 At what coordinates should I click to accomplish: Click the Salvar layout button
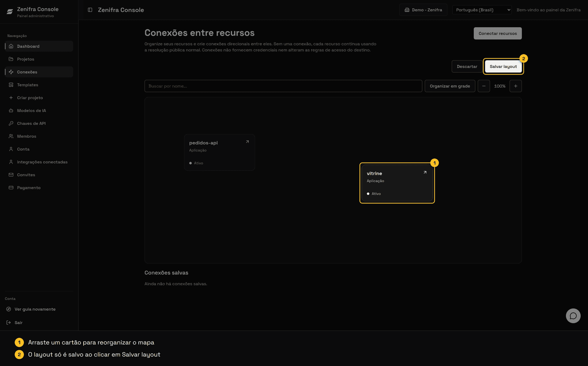(x=503, y=66)
